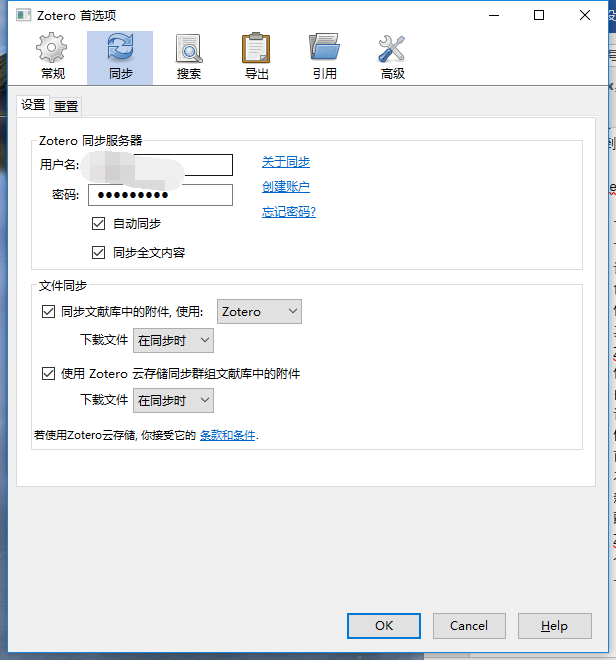Open the 忘记密码? link
The image size is (616, 660).
coord(289,212)
